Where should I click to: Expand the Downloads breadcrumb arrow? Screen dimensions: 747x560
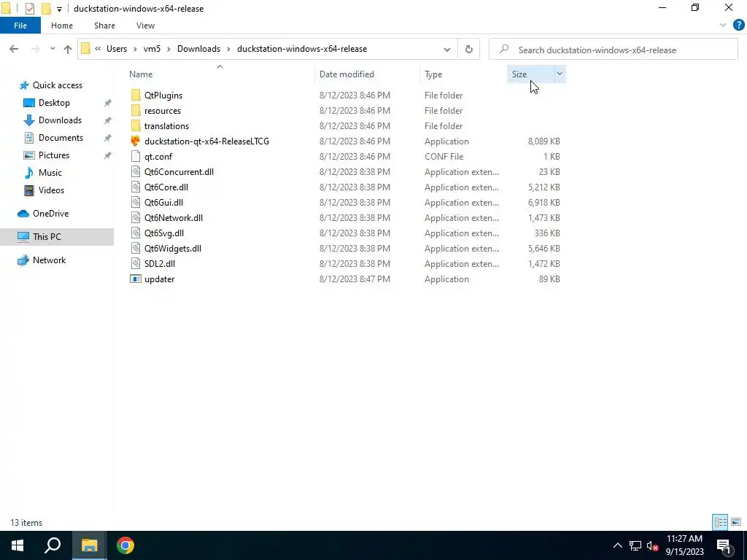pyautogui.click(x=228, y=49)
